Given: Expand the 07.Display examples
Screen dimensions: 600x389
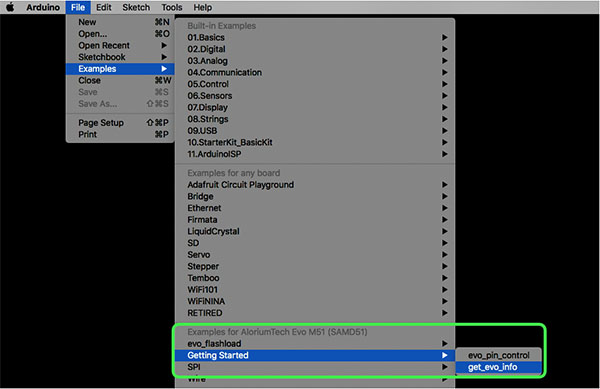Looking at the screenshot, I should pyautogui.click(x=315, y=107).
